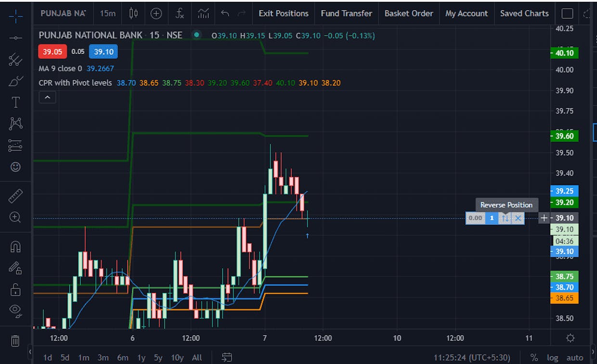Screen dimensions: 597x364
Task: Open chart settings gear icon
Action: click(x=570, y=338)
